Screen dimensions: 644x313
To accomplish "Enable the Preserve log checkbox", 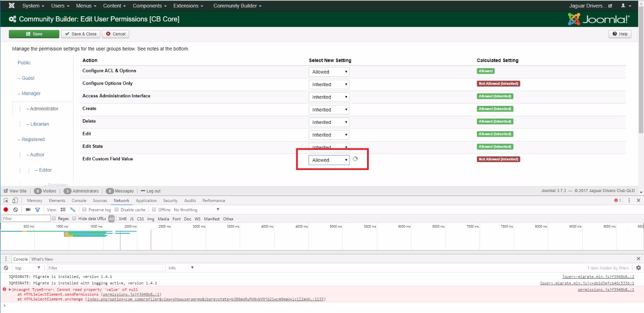I will coord(85,210).
